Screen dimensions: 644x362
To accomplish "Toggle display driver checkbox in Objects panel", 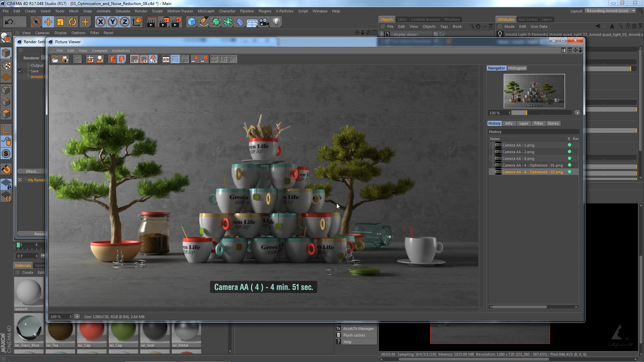I will [443, 34].
